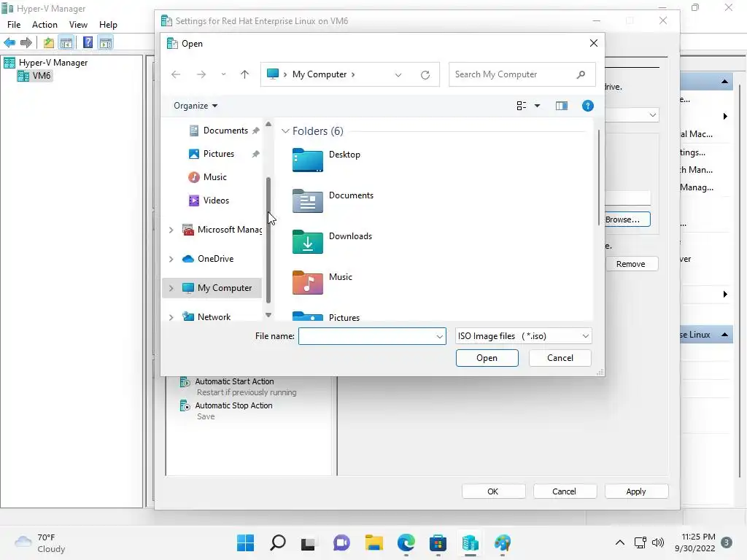Refresh the My Computer location
This screenshot has width=747, height=560.
425,75
